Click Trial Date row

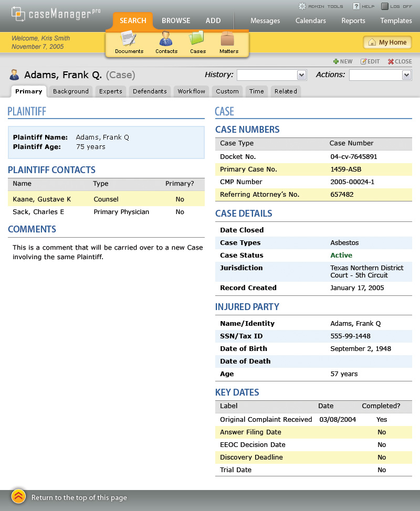[x=313, y=470]
